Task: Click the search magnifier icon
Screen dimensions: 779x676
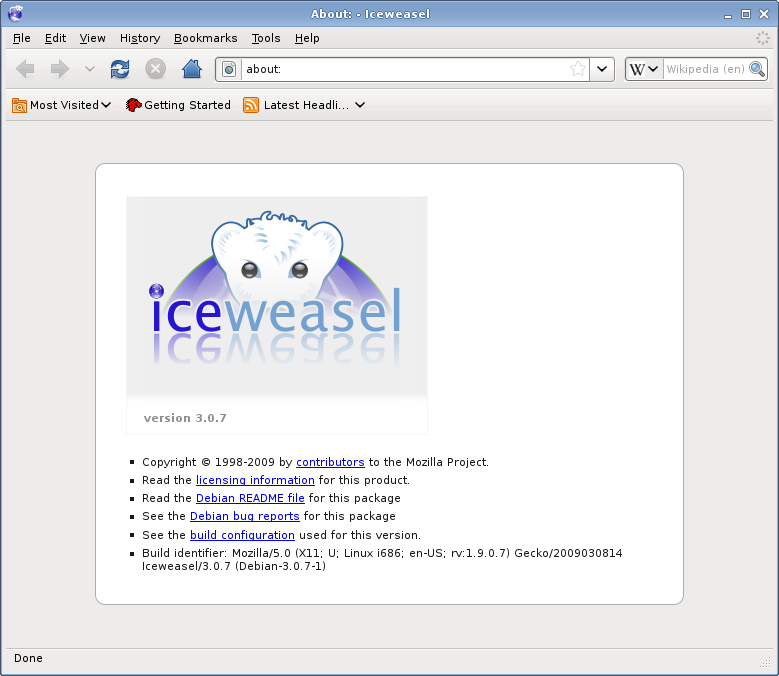Action: [757, 69]
